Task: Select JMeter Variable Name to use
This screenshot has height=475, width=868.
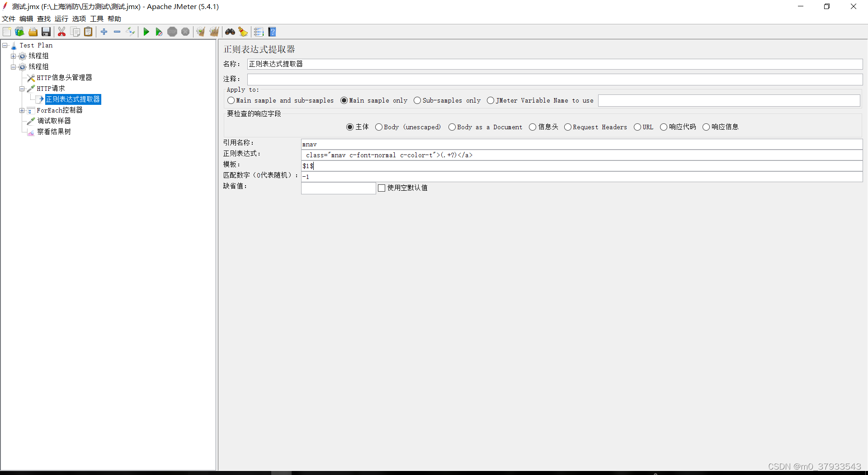Action: coord(491,100)
